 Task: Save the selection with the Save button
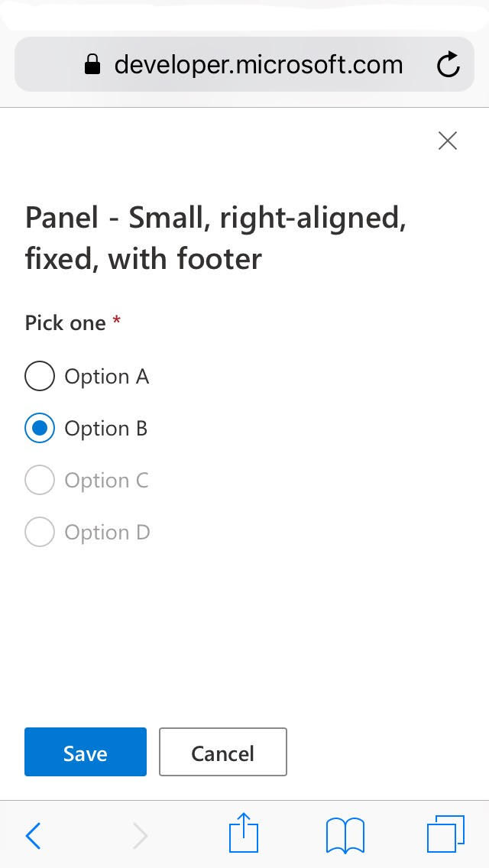[x=85, y=753]
